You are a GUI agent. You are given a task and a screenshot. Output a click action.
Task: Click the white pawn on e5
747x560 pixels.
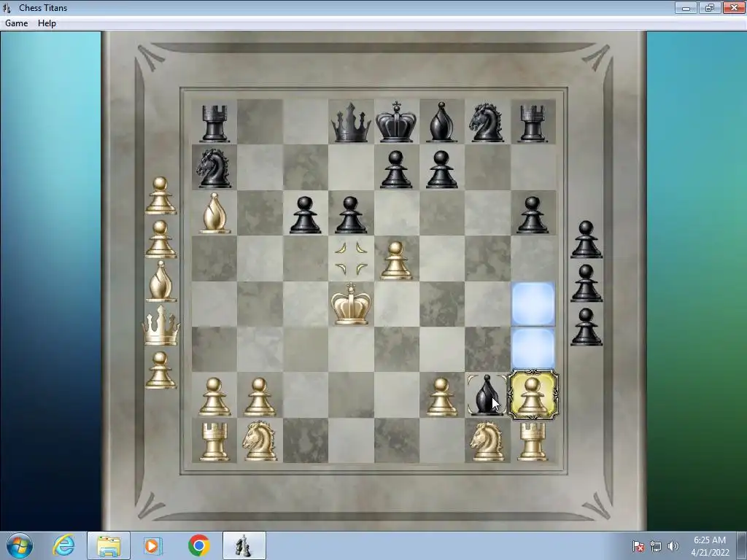coord(396,260)
